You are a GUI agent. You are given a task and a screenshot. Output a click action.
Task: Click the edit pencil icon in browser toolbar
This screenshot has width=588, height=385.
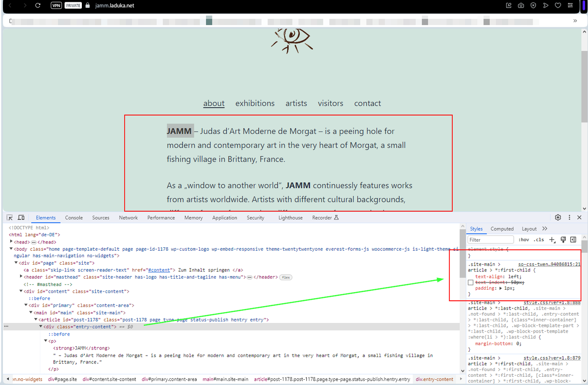click(509, 6)
